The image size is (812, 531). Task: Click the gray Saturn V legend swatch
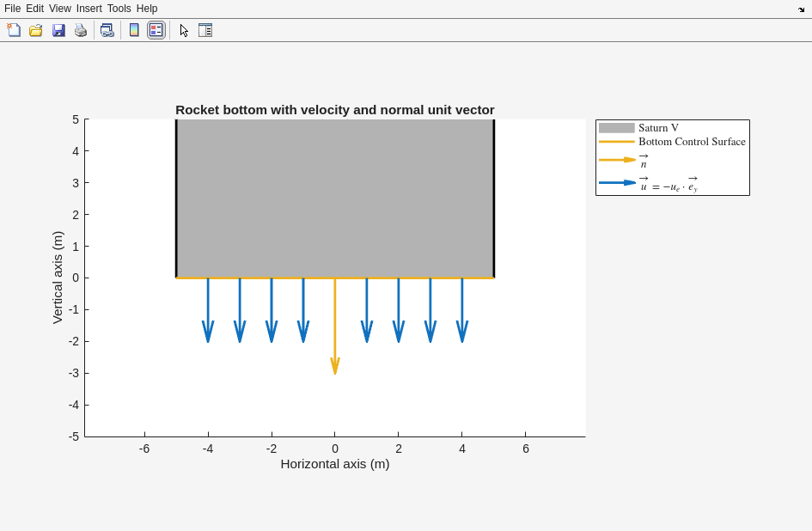coord(616,128)
